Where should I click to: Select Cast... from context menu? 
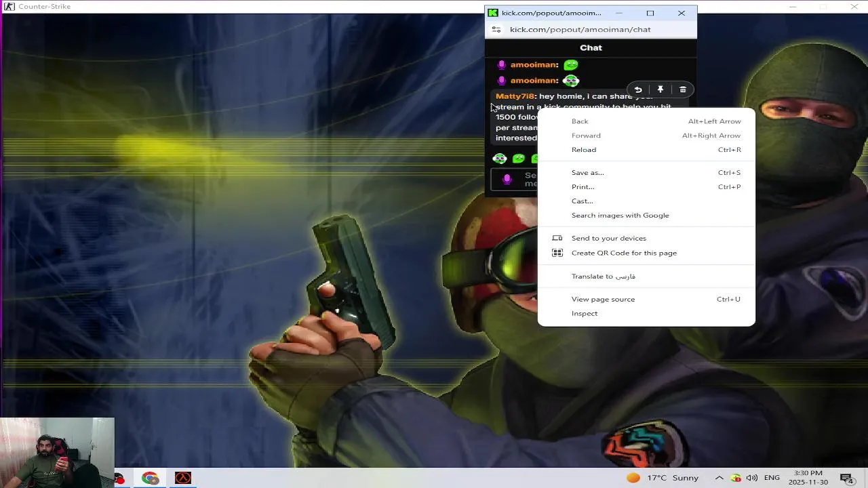(x=646, y=201)
